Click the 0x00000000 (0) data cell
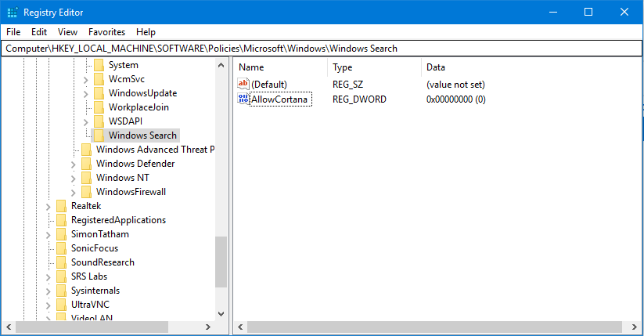Image resolution: width=644 pixels, height=336 pixels. pos(456,99)
